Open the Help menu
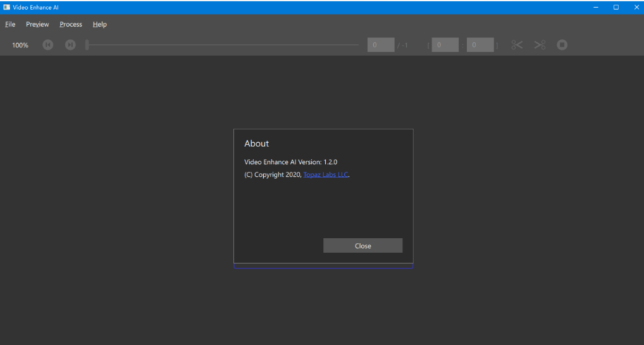Viewport: 644px width, 345px height. click(x=100, y=24)
